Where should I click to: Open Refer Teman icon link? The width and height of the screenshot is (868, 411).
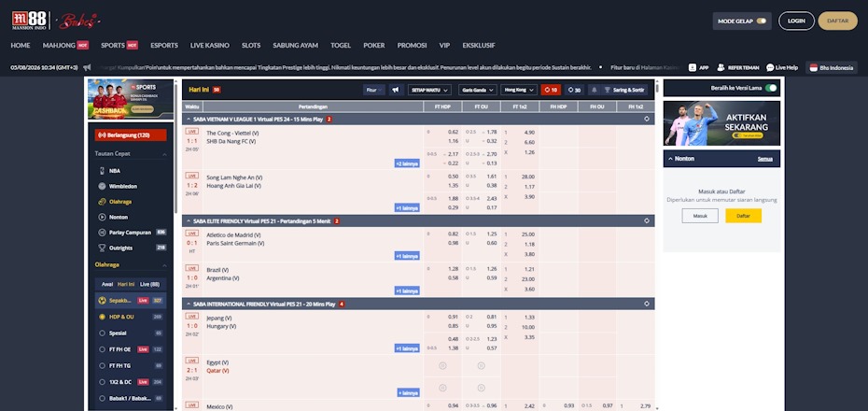(x=721, y=67)
